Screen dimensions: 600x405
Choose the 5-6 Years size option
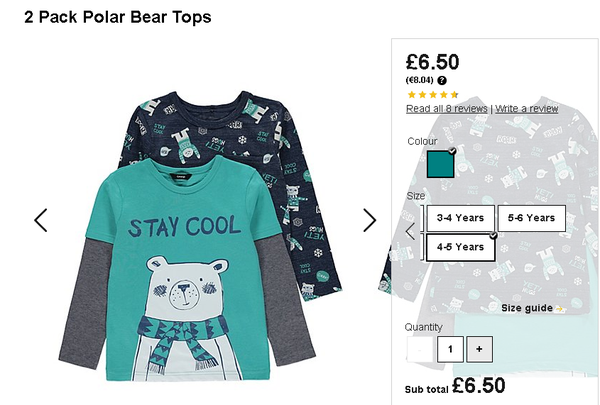click(x=532, y=218)
